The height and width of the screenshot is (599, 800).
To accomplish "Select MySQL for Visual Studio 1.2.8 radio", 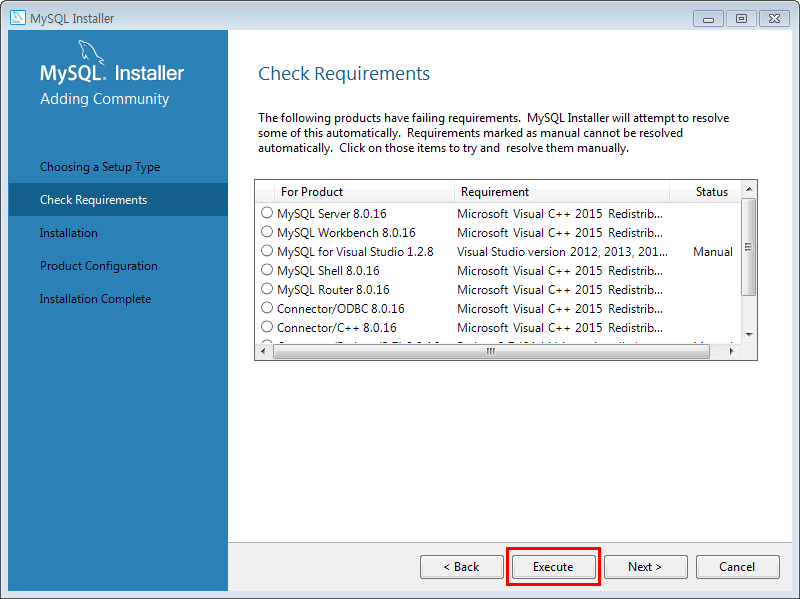I will (267, 251).
